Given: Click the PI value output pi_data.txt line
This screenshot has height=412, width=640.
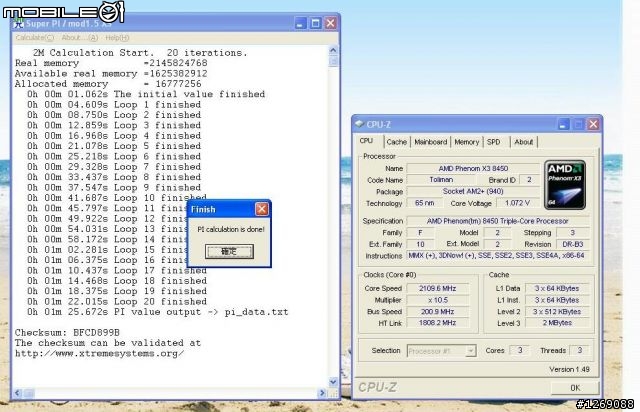Looking at the screenshot, I should point(158,312).
